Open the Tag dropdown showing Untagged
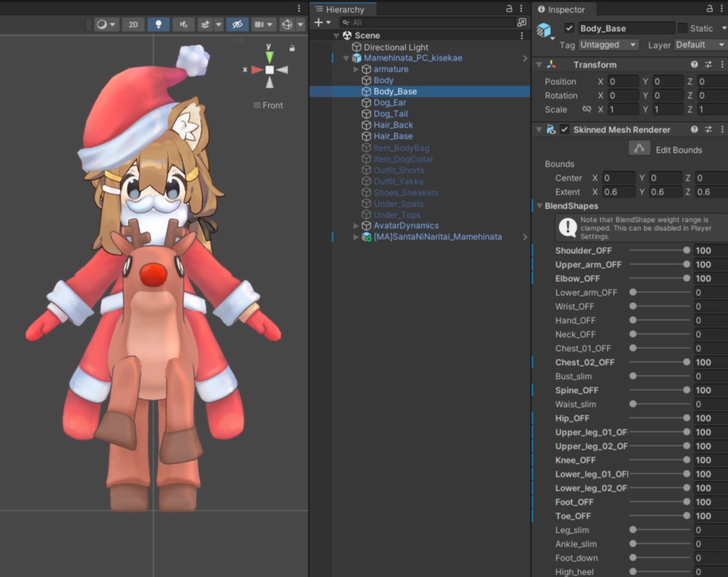 pyautogui.click(x=609, y=45)
